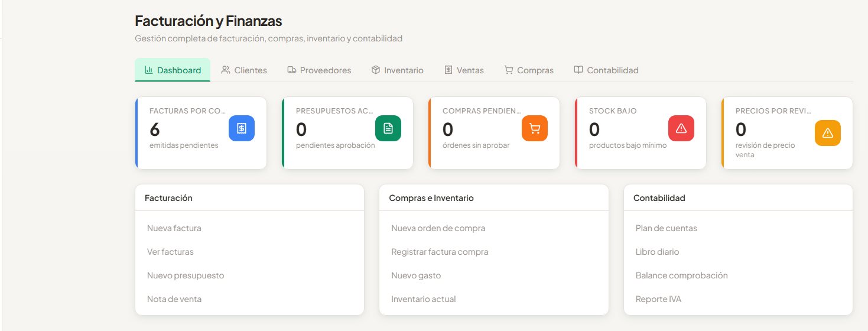Image resolution: width=868 pixels, height=331 pixels.
Task: Click 'productos bajo mínimo' text
Action: (628, 145)
